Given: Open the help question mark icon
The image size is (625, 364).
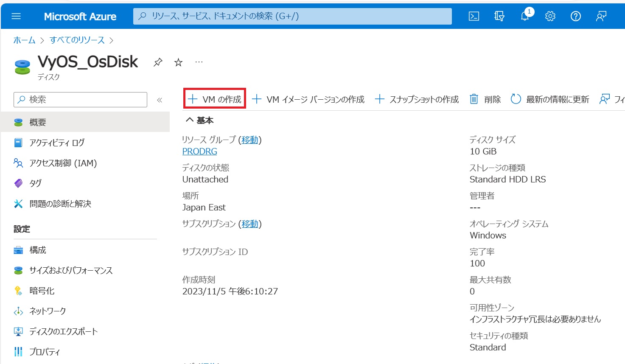Looking at the screenshot, I should pos(576,16).
